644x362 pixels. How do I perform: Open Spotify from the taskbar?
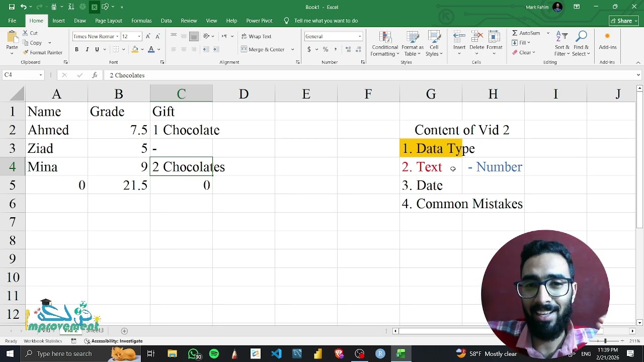pyautogui.click(x=214, y=354)
